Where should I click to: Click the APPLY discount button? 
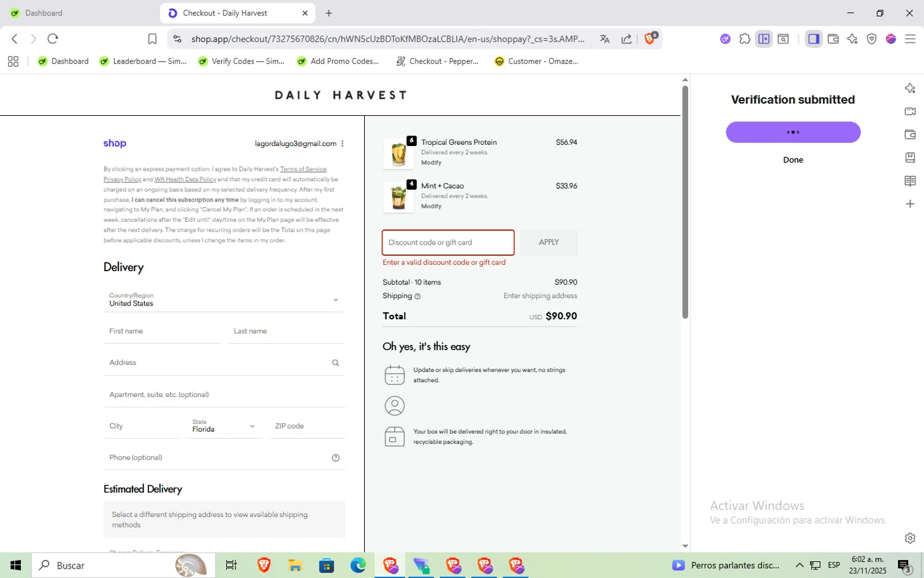549,242
